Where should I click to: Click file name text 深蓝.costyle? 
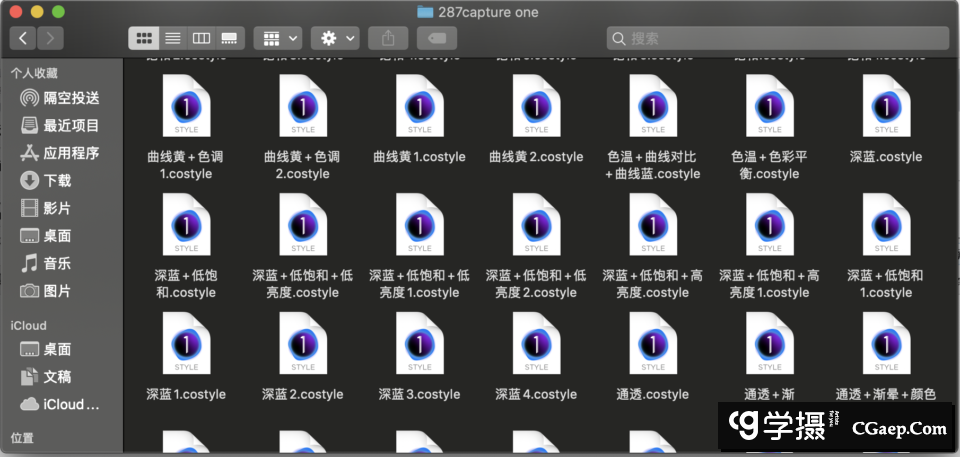pyautogui.click(x=886, y=157)
